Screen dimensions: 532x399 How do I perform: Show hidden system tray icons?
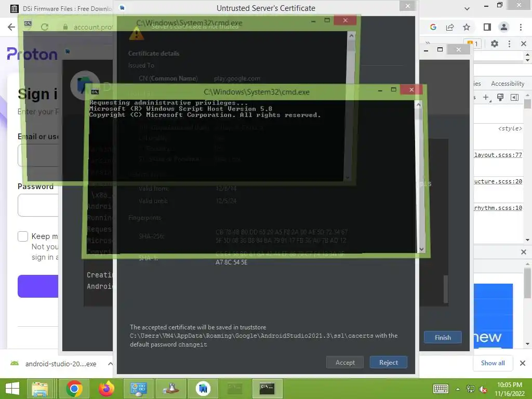coord(458,389)
